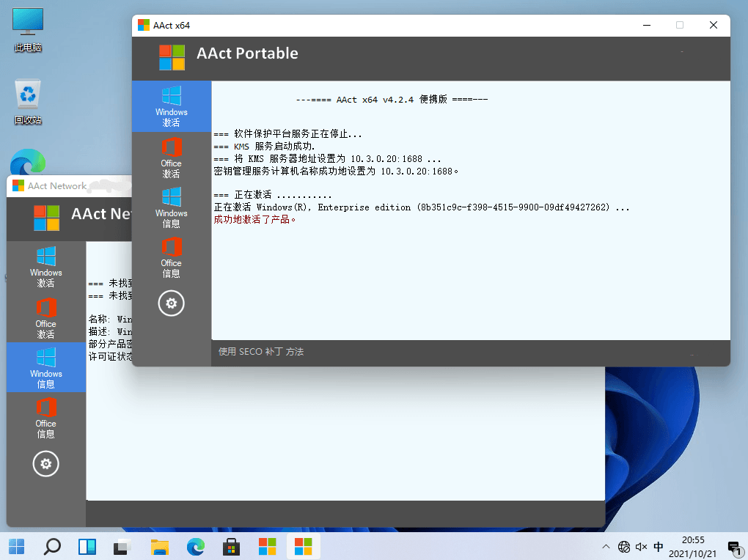The width and height of the screenshot is (748, 560).
Task: Expand hidden tray icons chevron
Action: click(606, 547)
